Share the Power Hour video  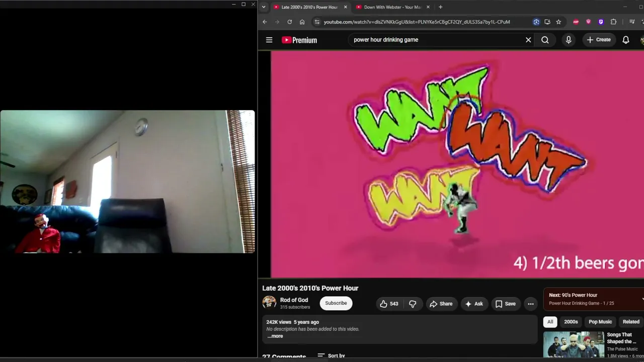pos(441,304)
